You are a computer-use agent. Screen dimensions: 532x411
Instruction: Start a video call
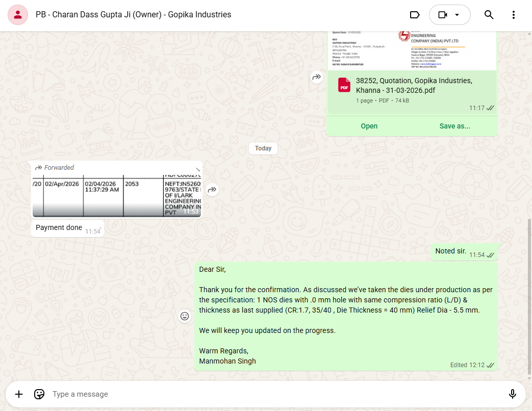(x=443, y=15)
